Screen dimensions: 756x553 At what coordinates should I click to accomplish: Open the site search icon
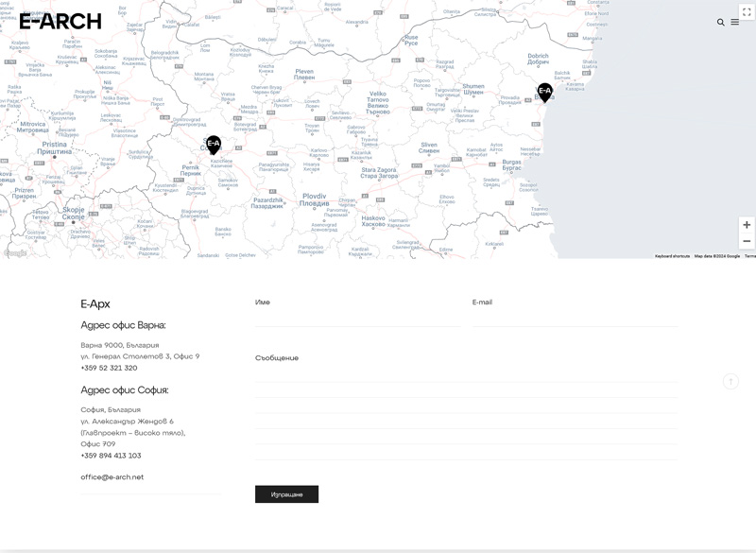721,22
